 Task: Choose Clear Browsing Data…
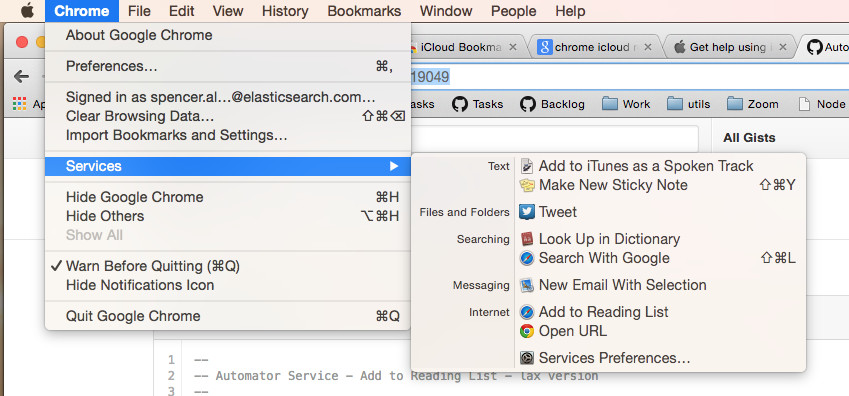(227, 116)
